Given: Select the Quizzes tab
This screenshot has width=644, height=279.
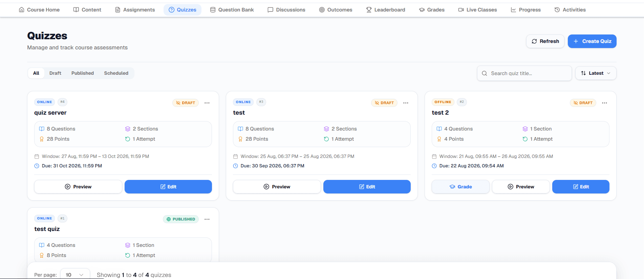Looking at the screenshot, I should pos(183,10).
